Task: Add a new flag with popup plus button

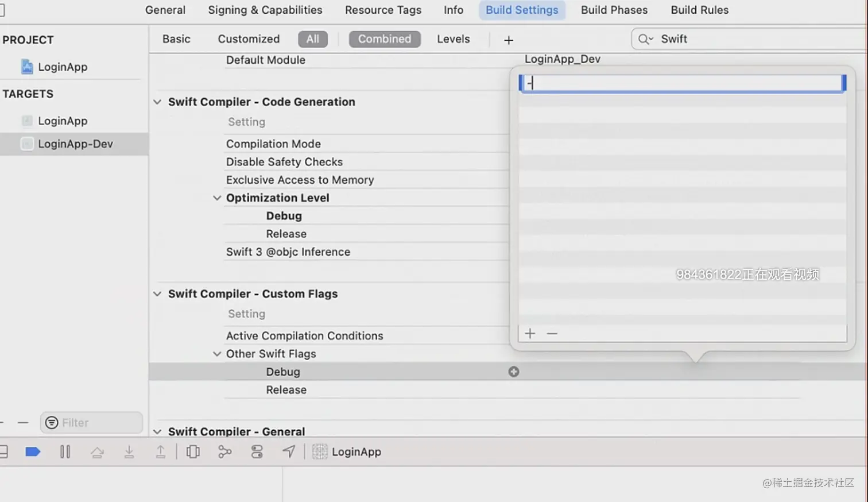Action: [x=530, y=334]
